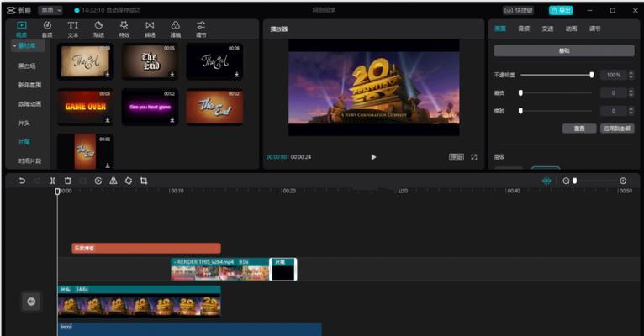The height and width of the screenshot is (336, 644).
Task: Click the keyboard Shortcuts (快捷键) button
Action: (519, 10)
